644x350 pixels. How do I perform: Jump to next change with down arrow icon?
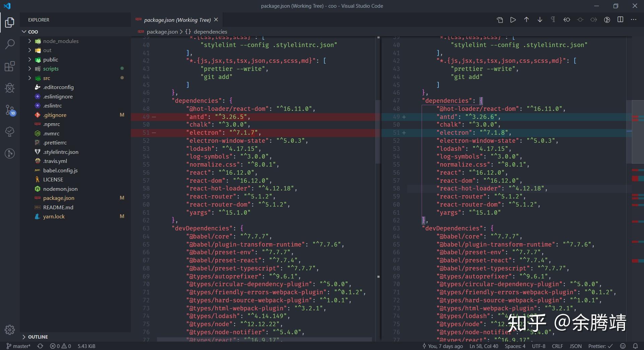point(540,19)
